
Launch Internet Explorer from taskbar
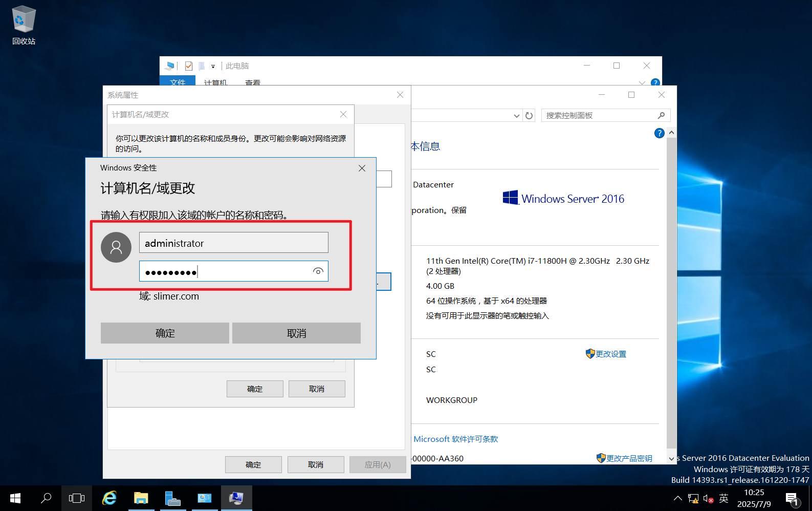[x=109, y=498]
